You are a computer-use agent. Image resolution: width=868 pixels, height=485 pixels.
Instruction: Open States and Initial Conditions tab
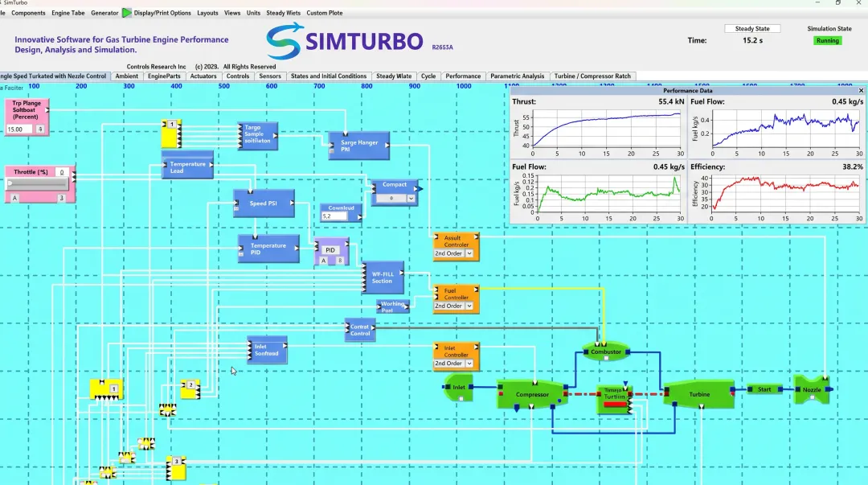pyautogui.click(x=328, y=76)
